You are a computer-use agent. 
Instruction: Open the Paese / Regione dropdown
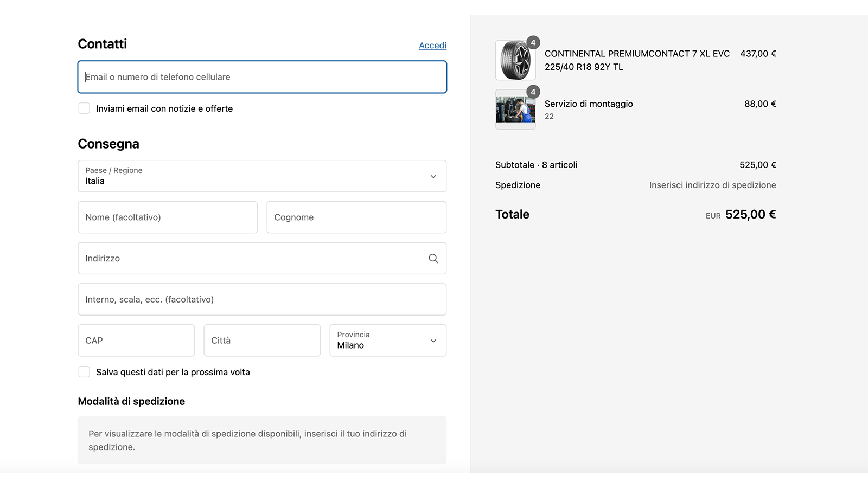[262, 176]
